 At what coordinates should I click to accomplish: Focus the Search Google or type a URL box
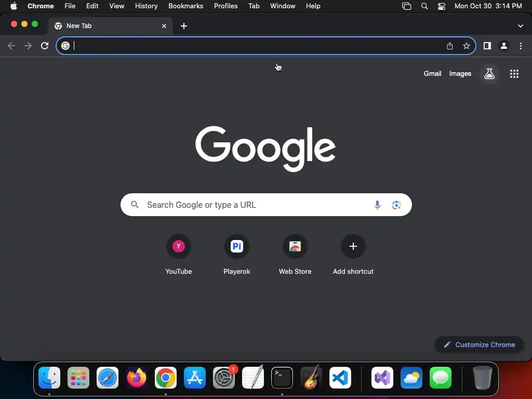click(x=266, y=205)
